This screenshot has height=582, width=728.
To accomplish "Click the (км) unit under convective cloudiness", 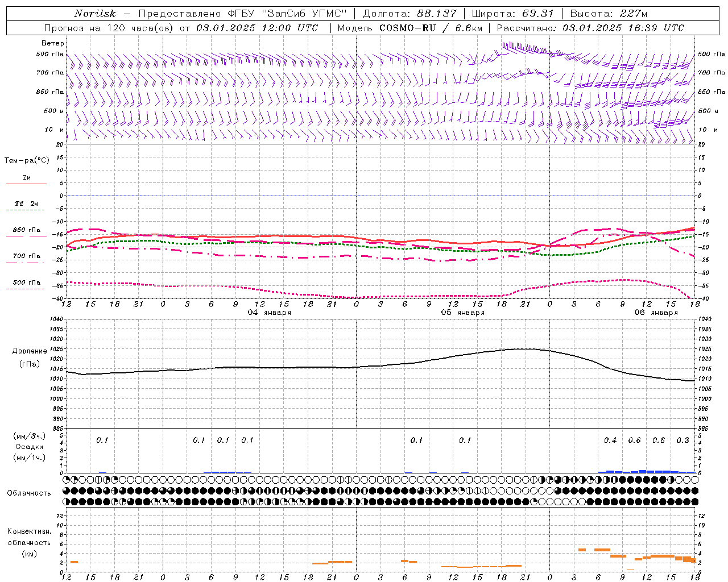I will [29, 554].
